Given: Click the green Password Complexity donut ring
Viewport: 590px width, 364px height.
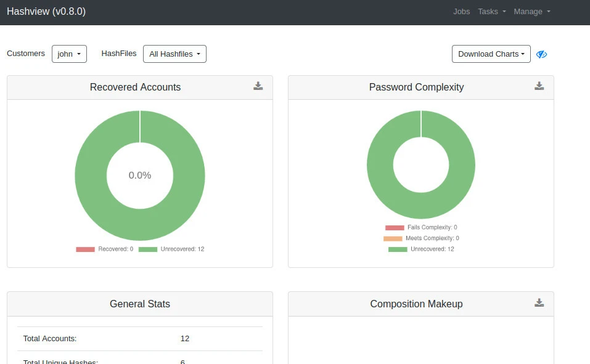Looking at the screenshot, I should coord(380,164).
